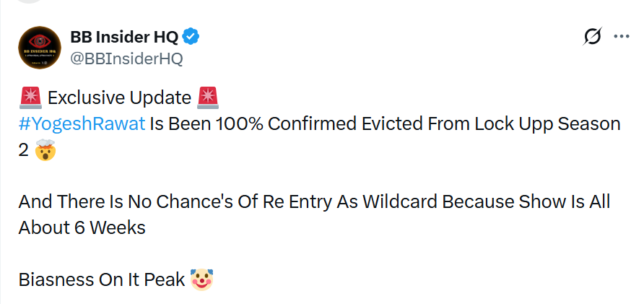Click the siren emoji before Exclusive Update
This screenshot has width=644, height=304.
pos(30,97)
